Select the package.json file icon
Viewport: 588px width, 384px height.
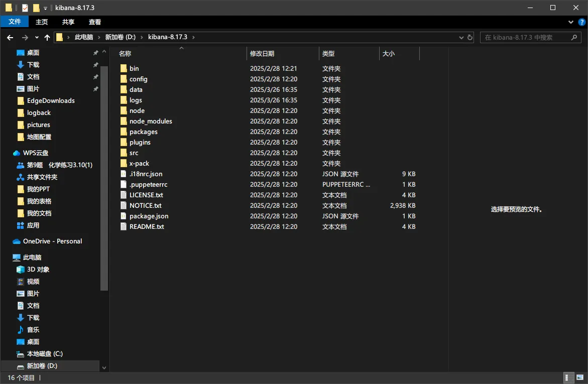(124, 216)
